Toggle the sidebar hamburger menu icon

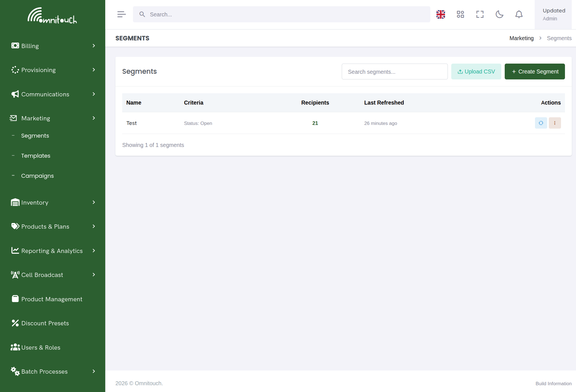point(121,14)
